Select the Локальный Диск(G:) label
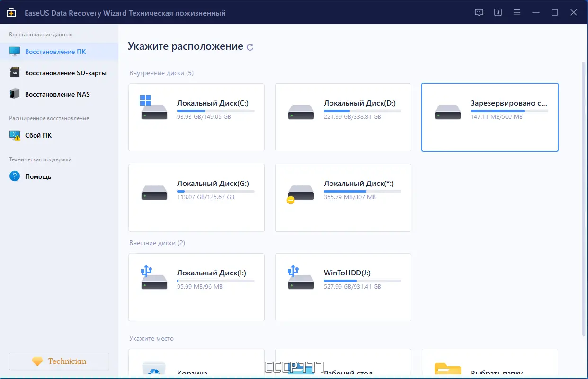 pos(213,184)
